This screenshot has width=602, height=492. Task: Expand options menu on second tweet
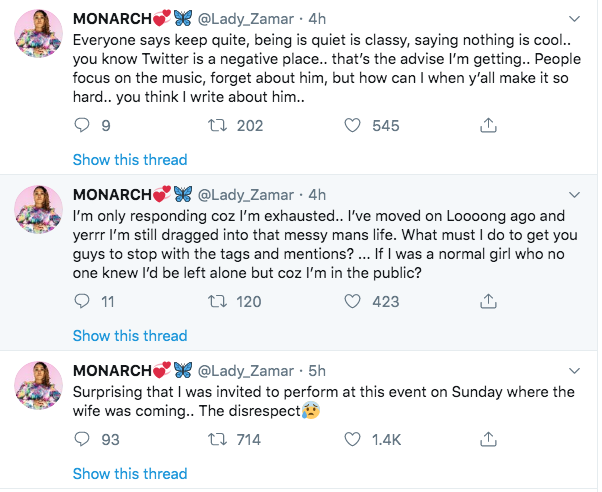click(x=574, y=195)
